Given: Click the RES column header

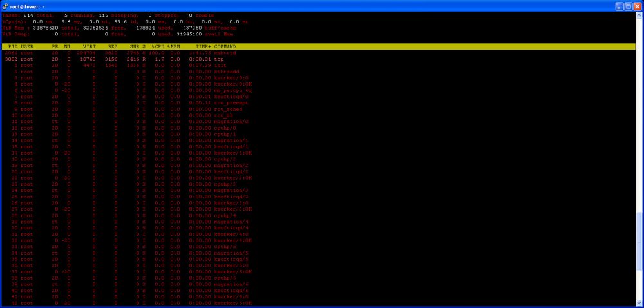Looking at the screenshot, I should tap(113, 46).
